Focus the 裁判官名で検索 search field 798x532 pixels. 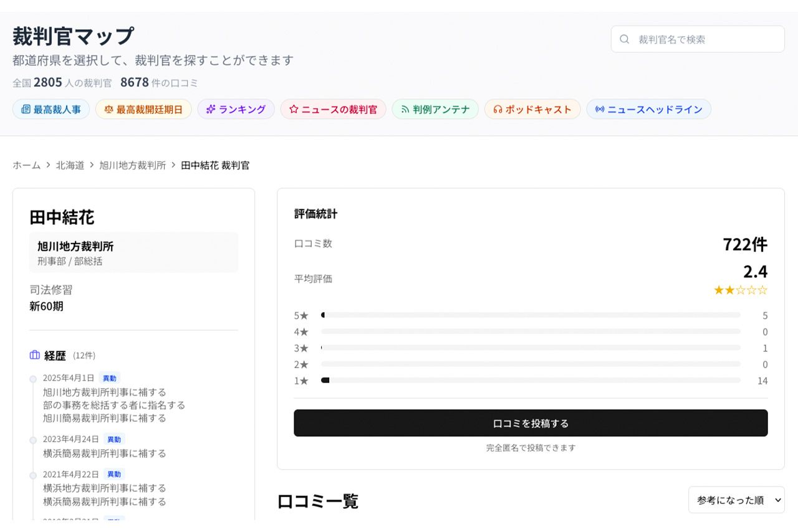698,39
